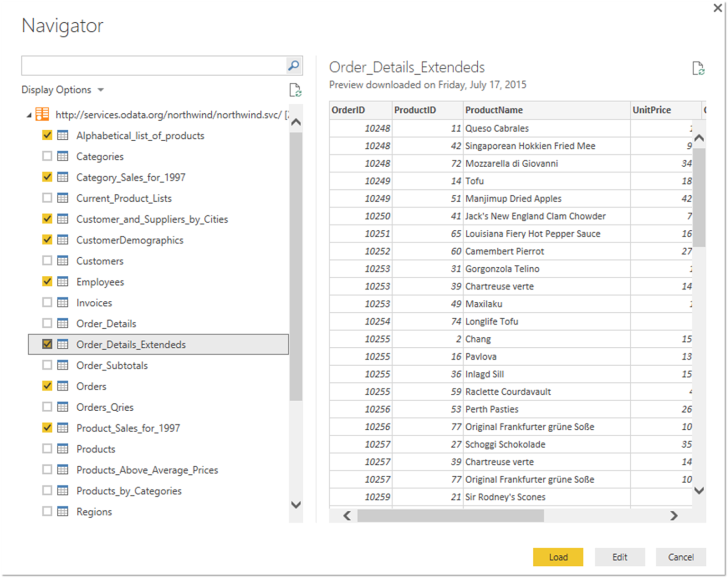Click the right arrow of the horizontal preview scrollbar

tap(673, 515)
